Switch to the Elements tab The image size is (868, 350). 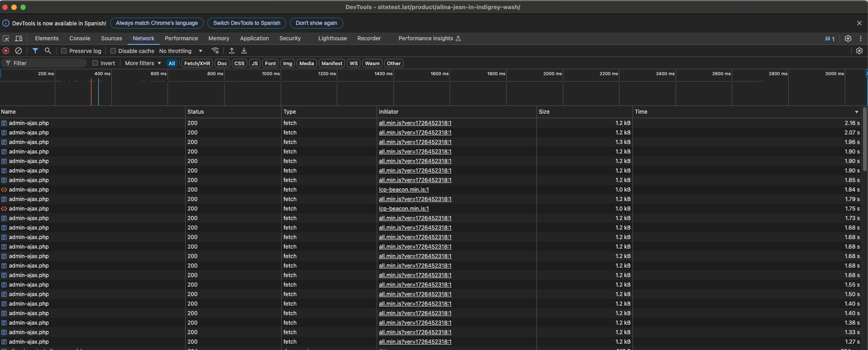tap(47, 38)
